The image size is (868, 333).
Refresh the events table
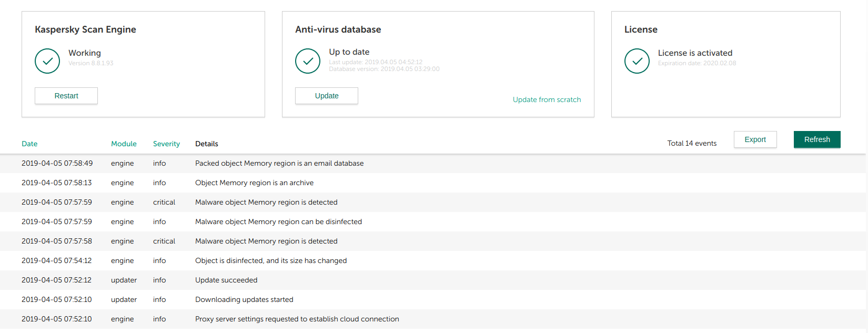816,139
